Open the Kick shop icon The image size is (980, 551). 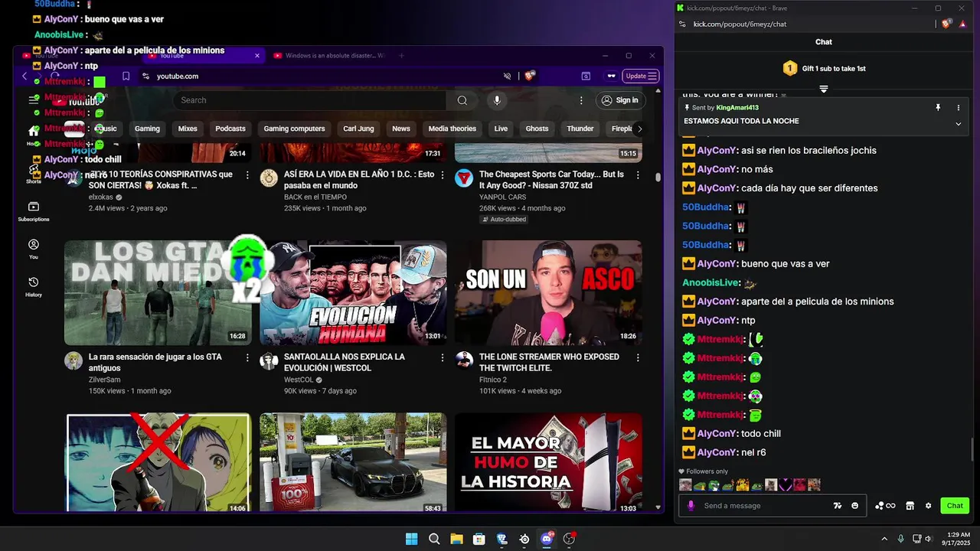point(910,506)
